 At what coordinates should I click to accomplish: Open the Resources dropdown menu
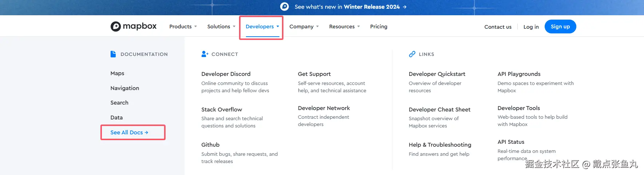[344, 27]
